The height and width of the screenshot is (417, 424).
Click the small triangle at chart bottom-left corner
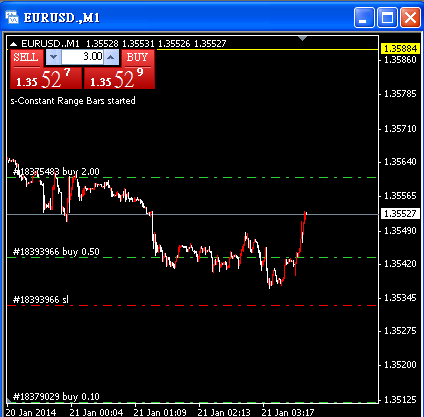pyautogui.click(x=9, y=400)
